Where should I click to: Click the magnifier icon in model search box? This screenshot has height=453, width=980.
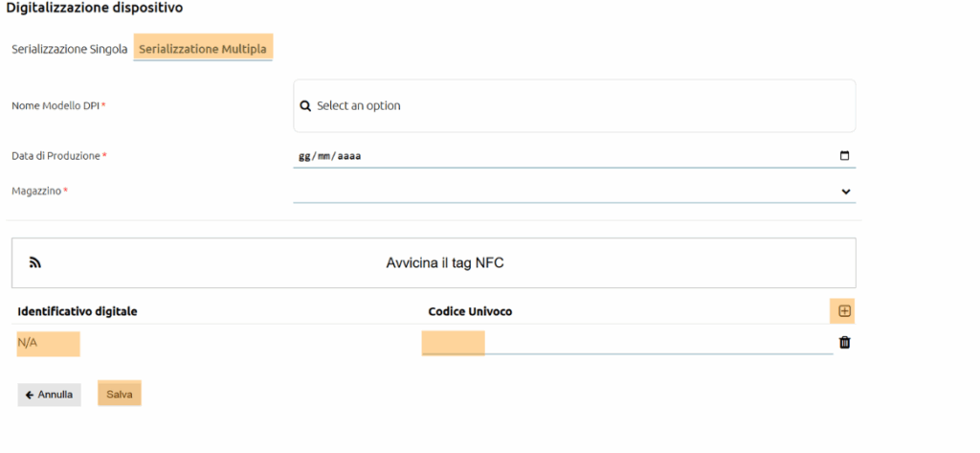[305, 106]
